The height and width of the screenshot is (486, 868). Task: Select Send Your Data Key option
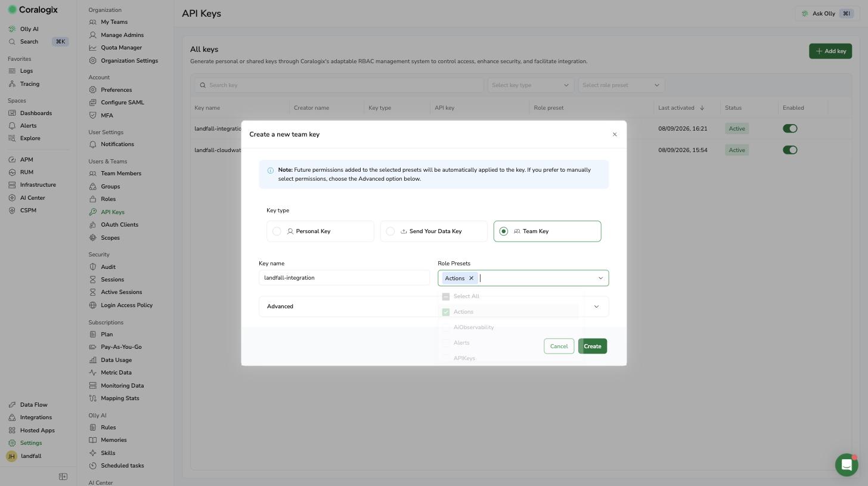point(433,231)
